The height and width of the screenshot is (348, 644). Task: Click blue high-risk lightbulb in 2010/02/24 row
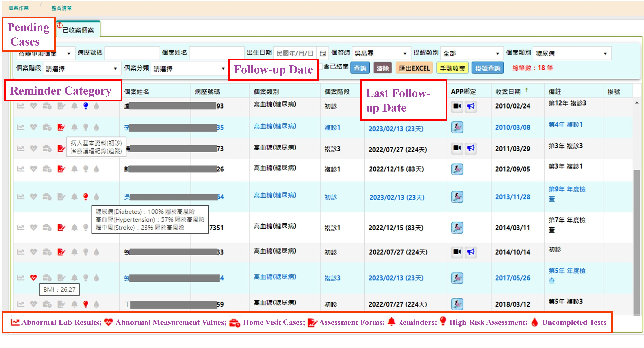coord(86,106)
